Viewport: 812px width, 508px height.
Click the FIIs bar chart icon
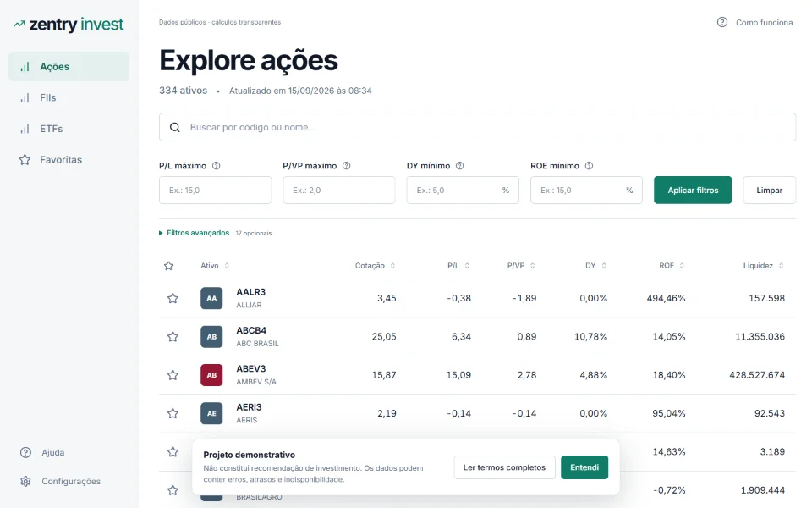25,98
